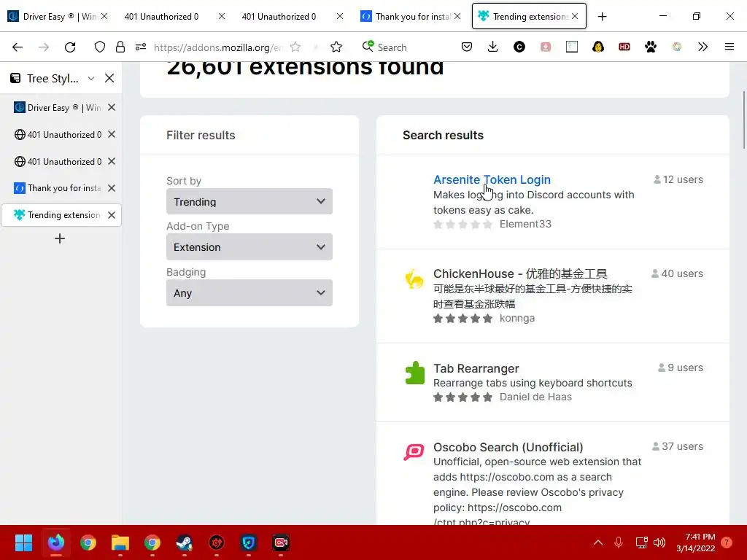Open the site permissions icon in address bar

[141, 47]
